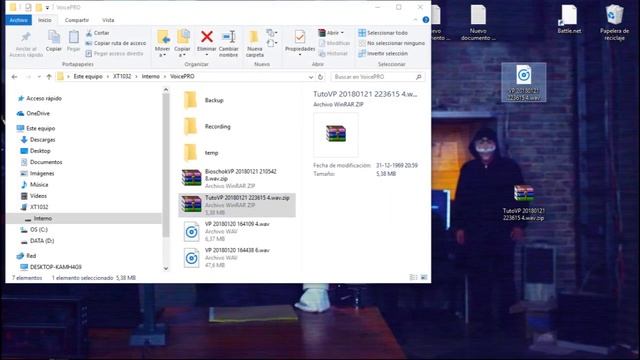Open the Mover a dropdown button
The height and width of the screenshot is (360, 640).
[162, 43]
